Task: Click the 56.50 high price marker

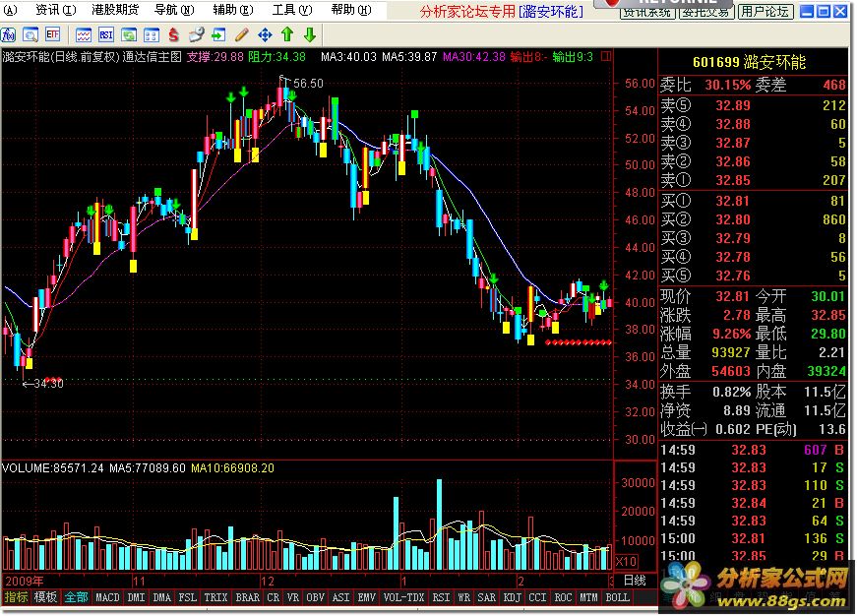Action: 308,84
